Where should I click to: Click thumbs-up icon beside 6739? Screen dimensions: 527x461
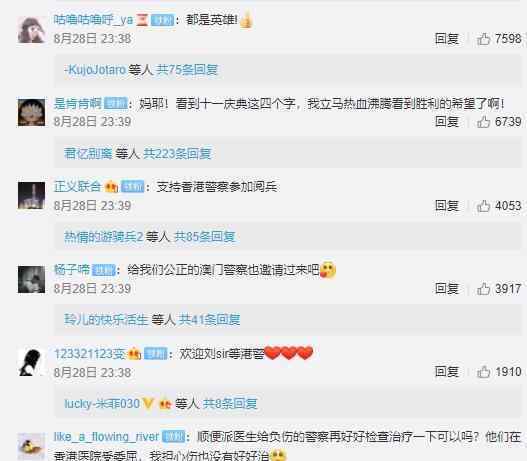point(483,122)
